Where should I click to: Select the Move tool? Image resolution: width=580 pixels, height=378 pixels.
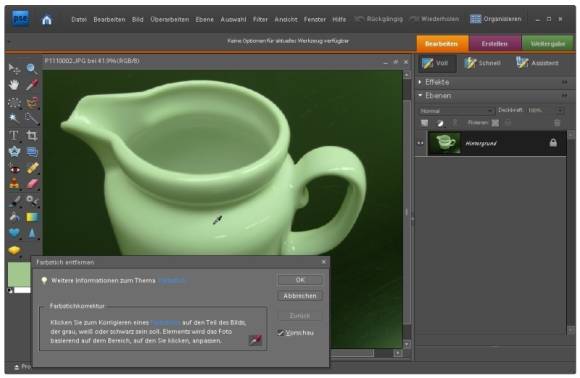(x=14, y=69)
